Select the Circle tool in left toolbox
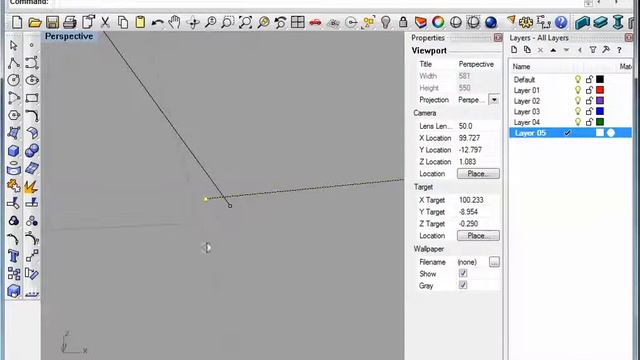640x360 pixels. [13, 80]
